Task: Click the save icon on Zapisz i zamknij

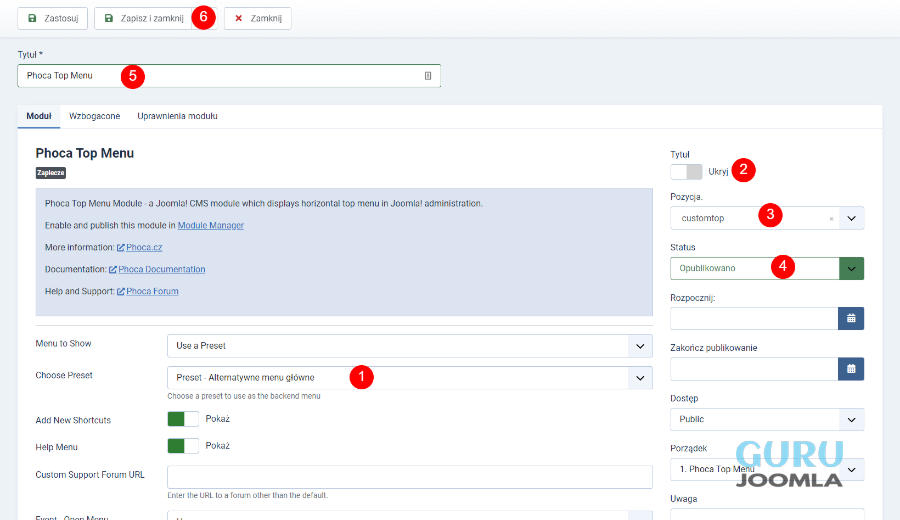Action: pyautogui.click(x=108, y=18)
